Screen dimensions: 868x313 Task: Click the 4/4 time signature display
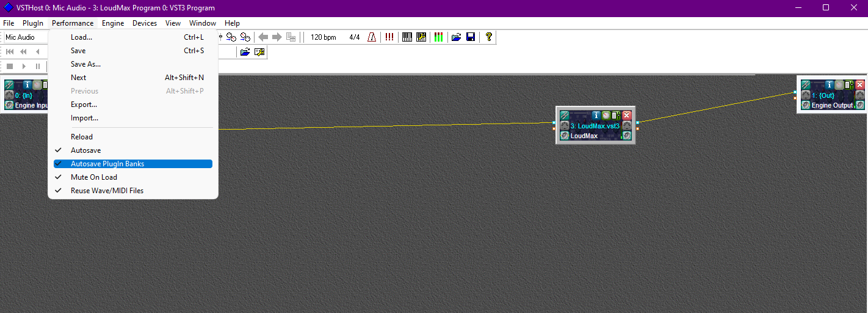(355, 37)
